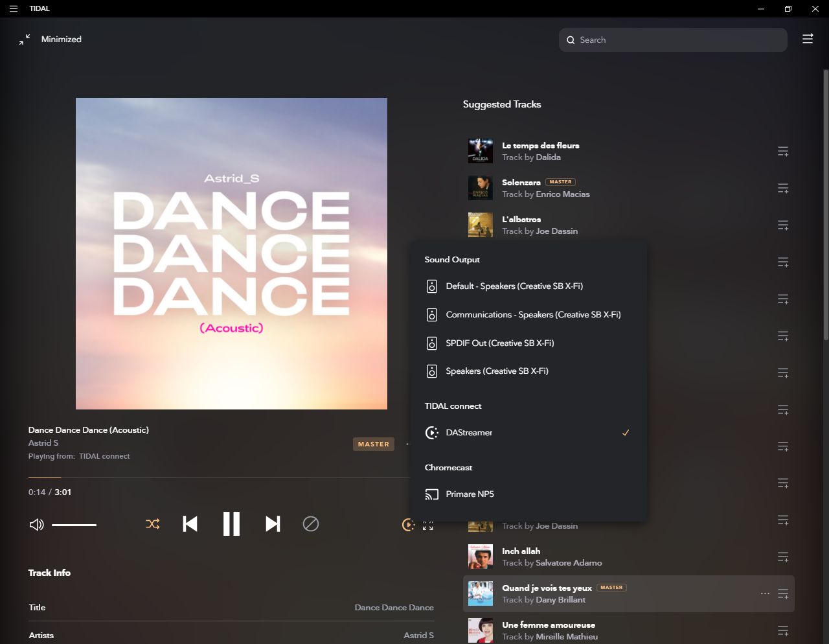Toggle the sound output selector icon
The image size is (829, 644).
[x=408, y=525]
